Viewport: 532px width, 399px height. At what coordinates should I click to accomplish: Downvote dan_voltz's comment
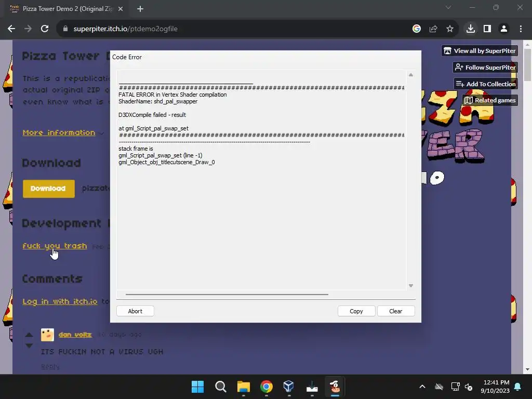coord(29,345)
